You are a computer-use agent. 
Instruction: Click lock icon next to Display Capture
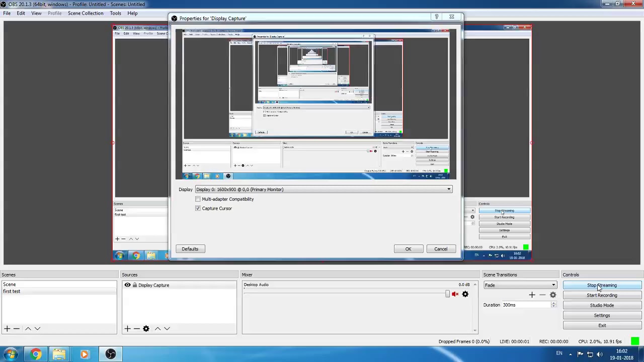pyautogui.click(x=134, y=285)
